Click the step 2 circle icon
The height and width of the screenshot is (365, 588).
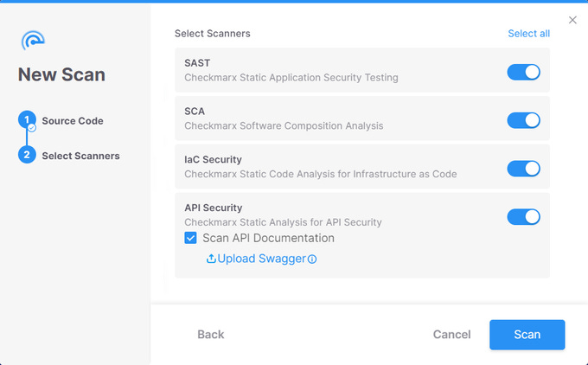27,156
